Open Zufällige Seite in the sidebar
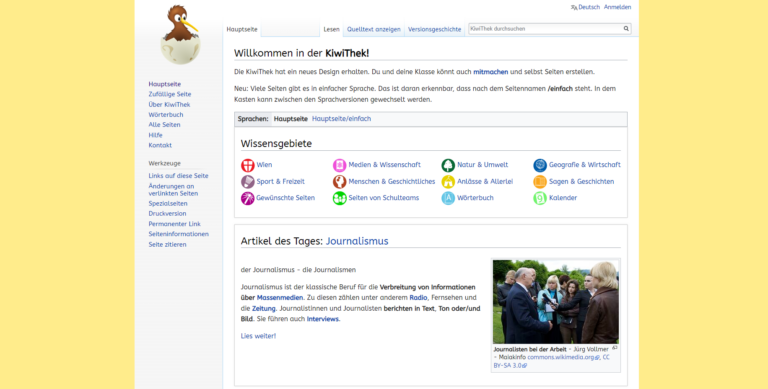Viewport: 768px width, 389px height. click(170, 94)
